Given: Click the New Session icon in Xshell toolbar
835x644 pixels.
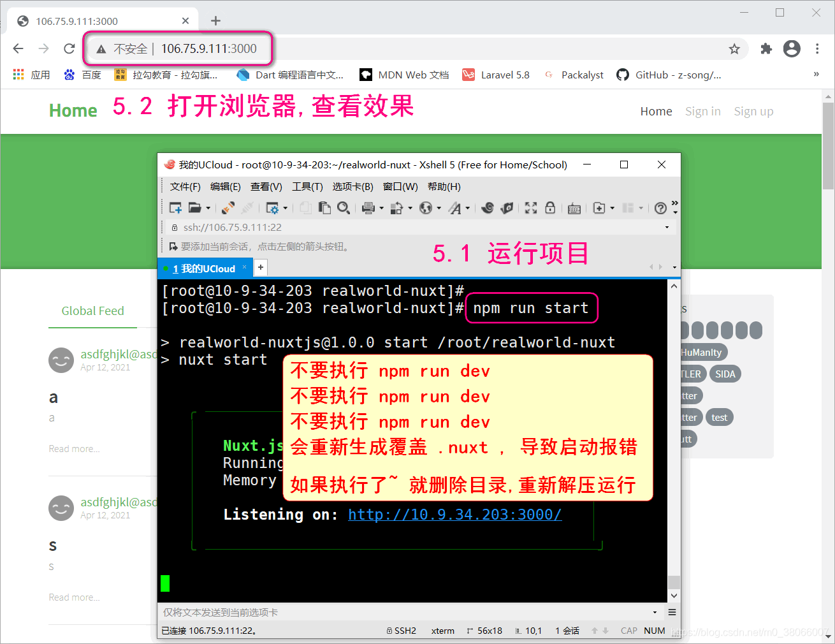Looking at the screenshot, I should [x=175, y=208].
